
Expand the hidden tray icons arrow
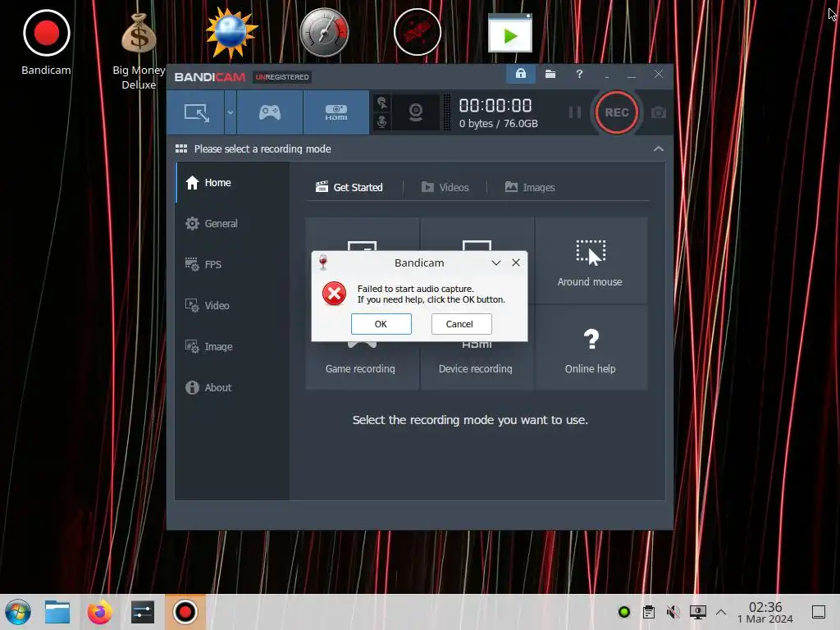tap(721, 612)
